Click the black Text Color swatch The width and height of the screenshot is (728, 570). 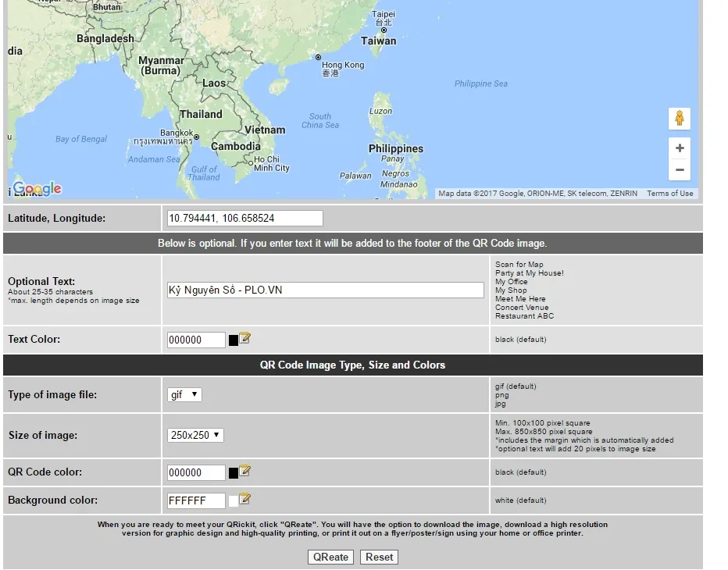click(233, 340)
